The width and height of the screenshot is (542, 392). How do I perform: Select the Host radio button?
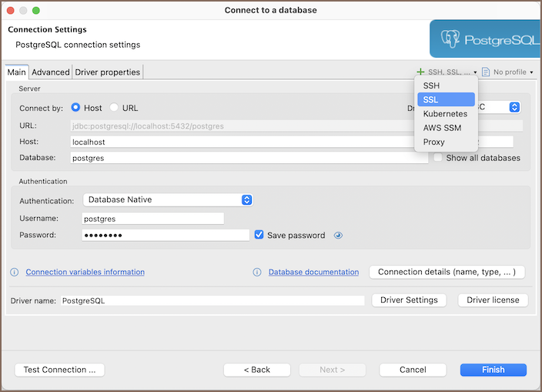[76, 108]
